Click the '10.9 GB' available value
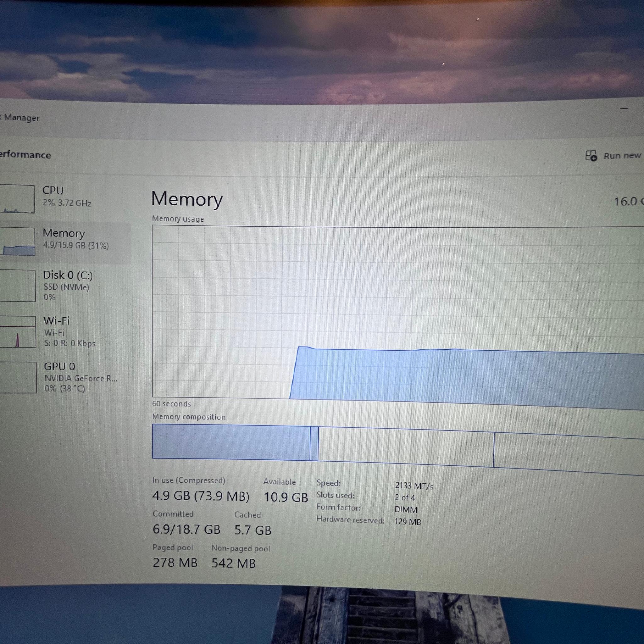The width and height of the screenshot is (644, 644). click(286, 497)
